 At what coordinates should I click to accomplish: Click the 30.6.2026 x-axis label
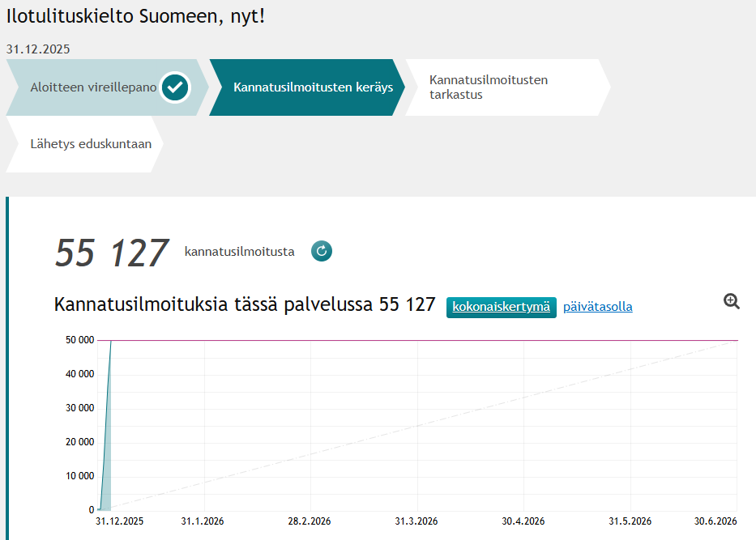715,521
